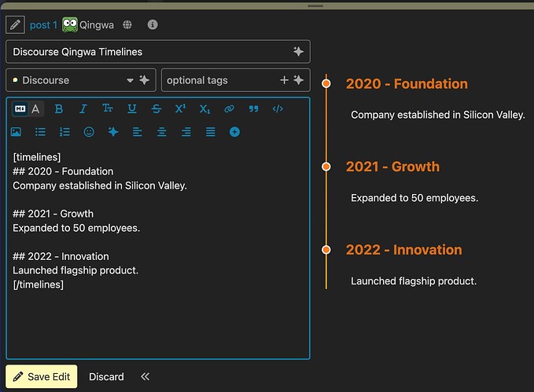Insert a bulleted list

pos(41,132)
